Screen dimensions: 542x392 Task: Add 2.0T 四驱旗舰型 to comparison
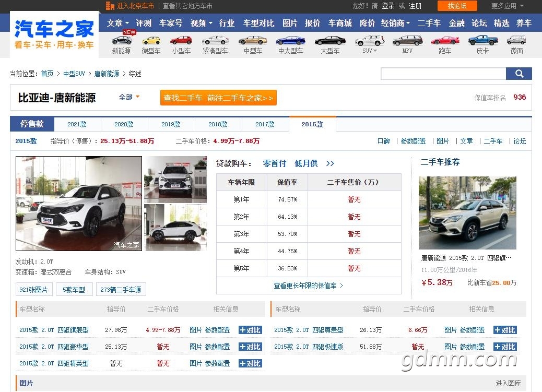[x=250, y=330]
